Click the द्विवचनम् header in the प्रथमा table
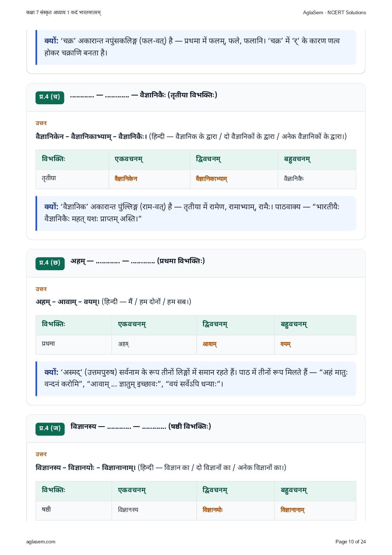The image size is (392, 555). (x=215, y=324)
